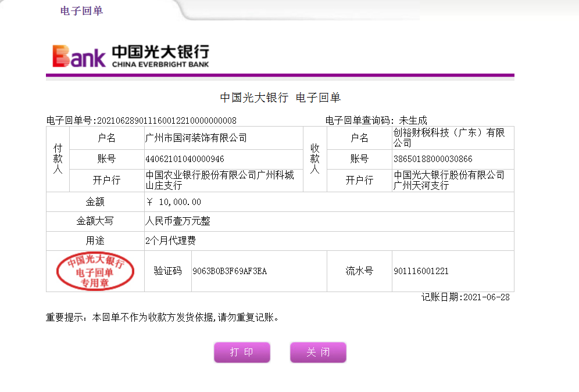Click the amount ¥ 10,000.00

pos(174,202)
